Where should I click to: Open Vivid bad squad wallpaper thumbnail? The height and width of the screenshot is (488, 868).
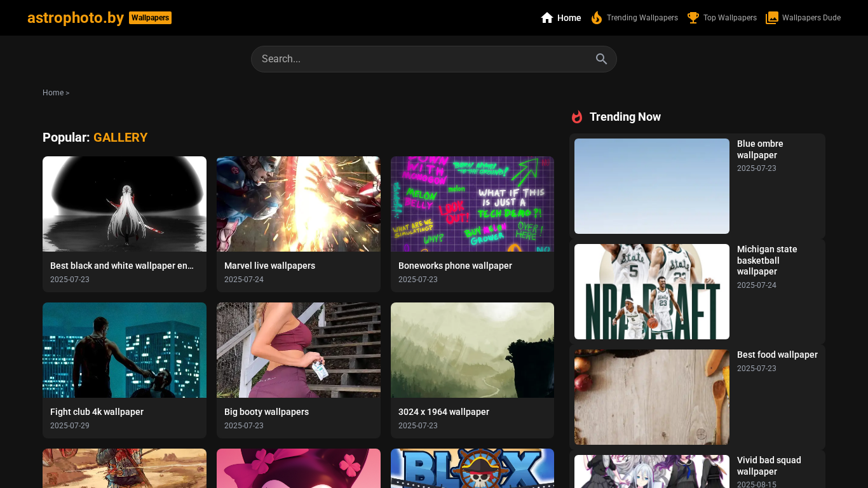point(652,471)
